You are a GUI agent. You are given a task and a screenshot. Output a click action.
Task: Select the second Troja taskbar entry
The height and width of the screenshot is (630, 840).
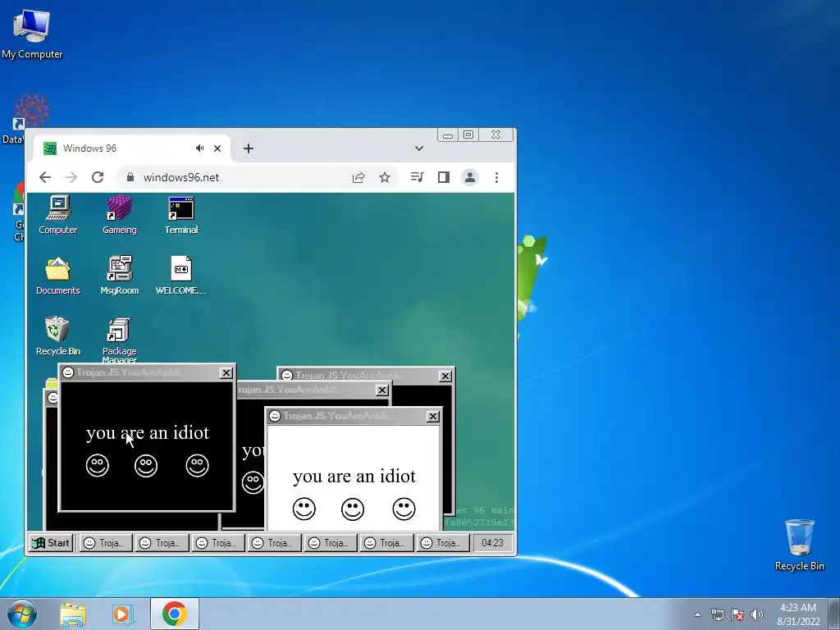[x=162, y=543]
